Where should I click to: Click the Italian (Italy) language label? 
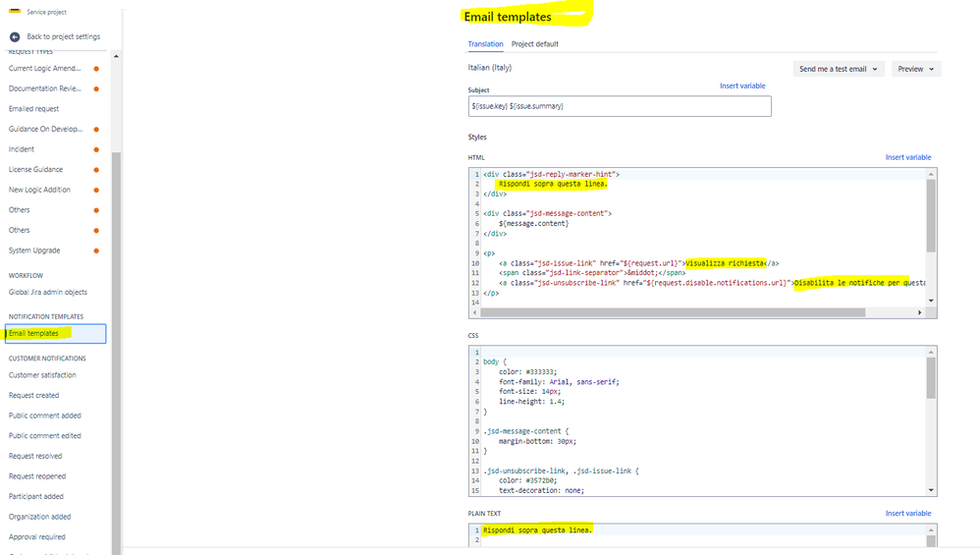[490, 68]
